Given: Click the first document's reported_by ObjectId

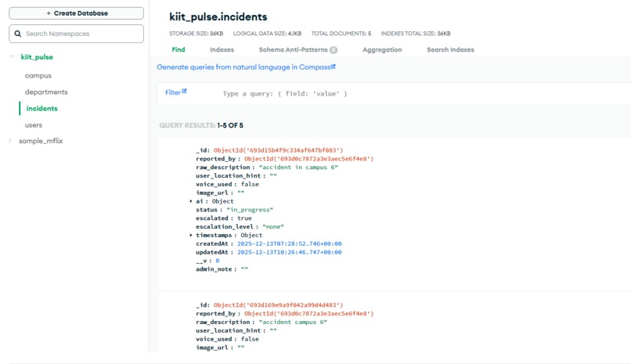Looking at the screenshot, I should [308, 159].
